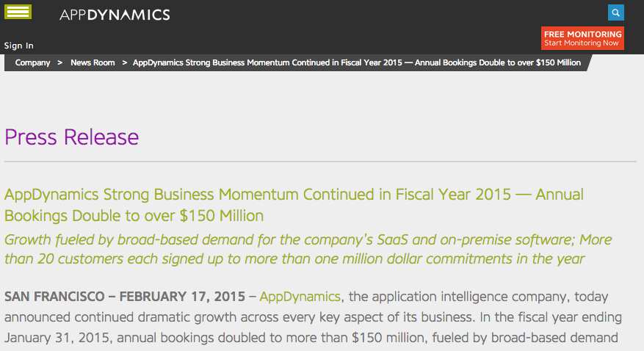Go home via the AppDynamics logo
The height and width of the screenshot is (351, 644).
click(115, 15)
